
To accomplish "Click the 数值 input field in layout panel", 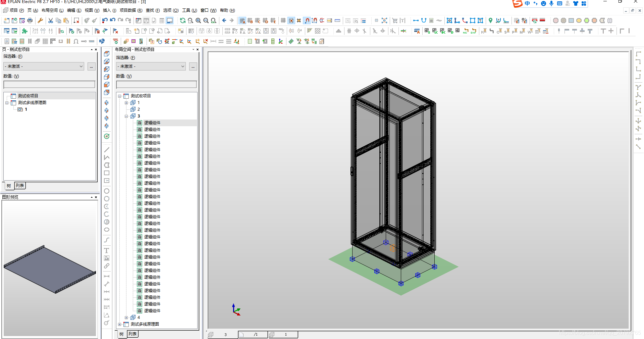I will (x=156, y=84).
